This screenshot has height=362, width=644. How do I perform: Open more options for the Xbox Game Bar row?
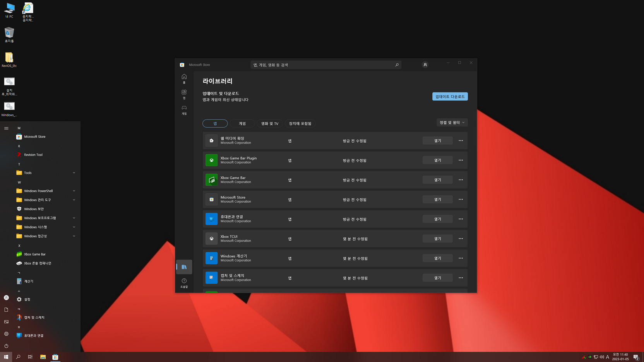[x=461, y=180]
